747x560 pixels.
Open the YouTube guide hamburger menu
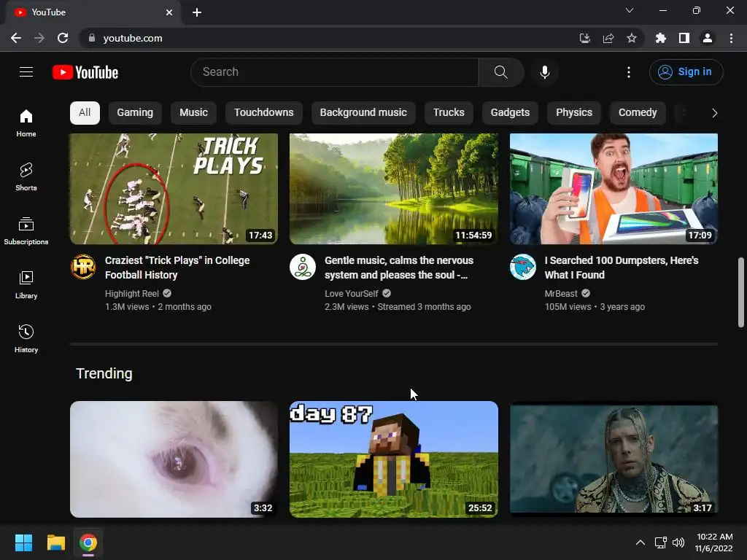[x=26, y=72]
